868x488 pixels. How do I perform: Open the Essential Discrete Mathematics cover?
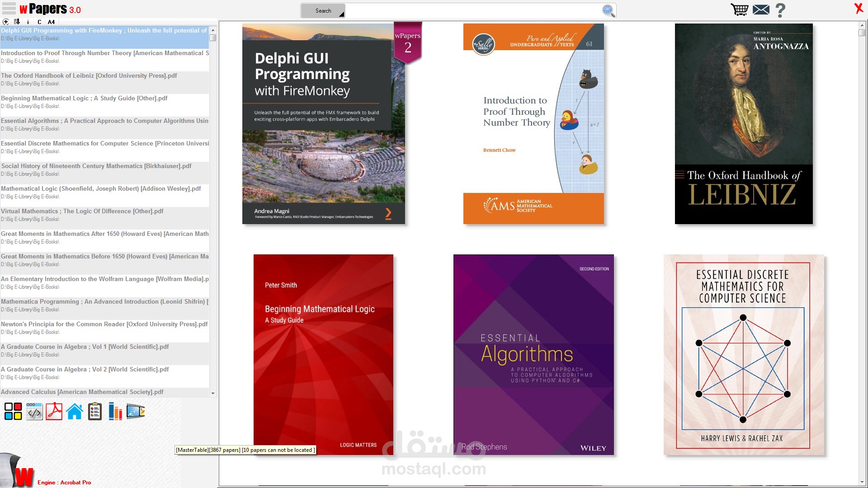tap(744, 355)
